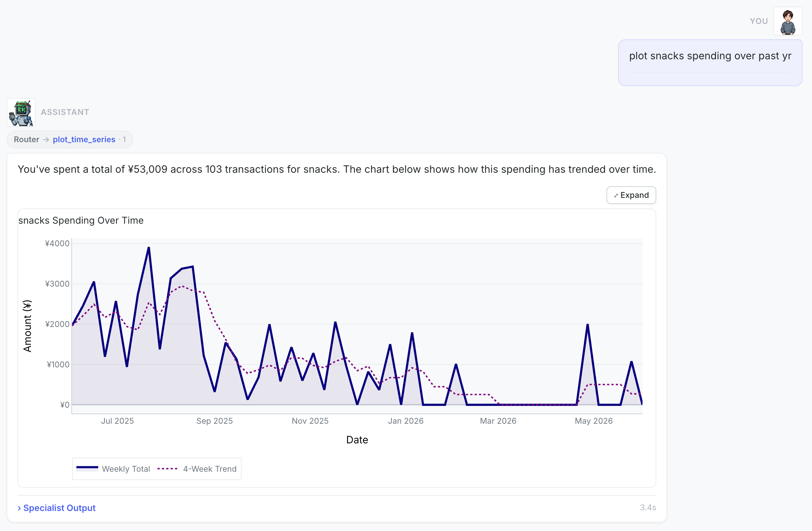Click the Jul 2025 axis label
The image size is (812, 531).
tap(118, 421)
